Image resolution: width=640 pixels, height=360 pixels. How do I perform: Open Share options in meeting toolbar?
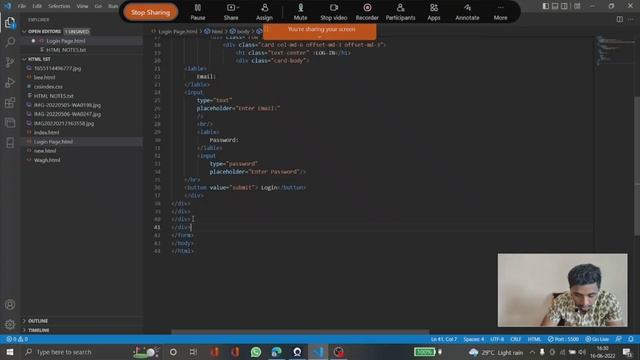pos(231,12)
